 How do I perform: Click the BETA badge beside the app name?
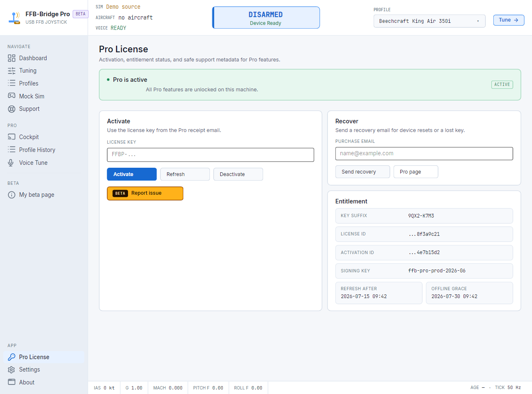[80, 14]
